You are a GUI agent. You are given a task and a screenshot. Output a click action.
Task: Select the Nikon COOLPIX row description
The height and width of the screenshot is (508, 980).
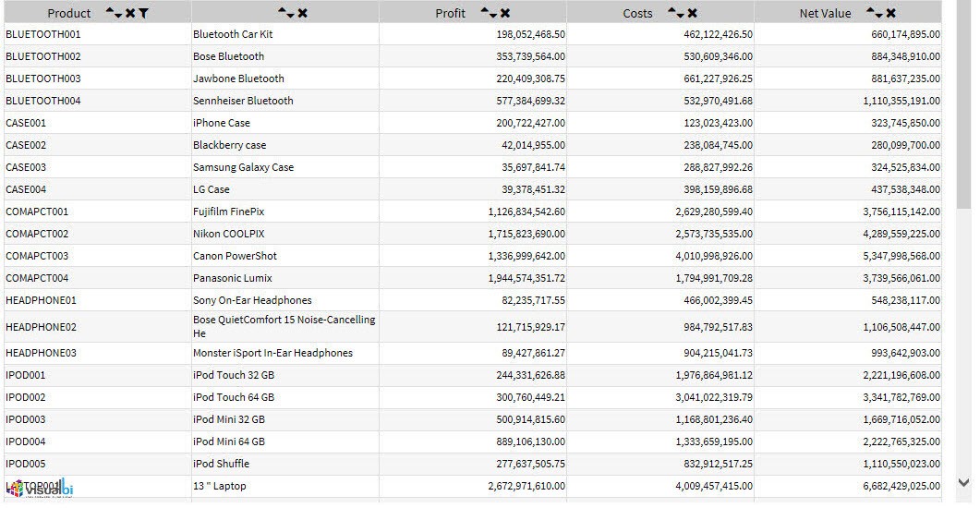tap(228, 234)
